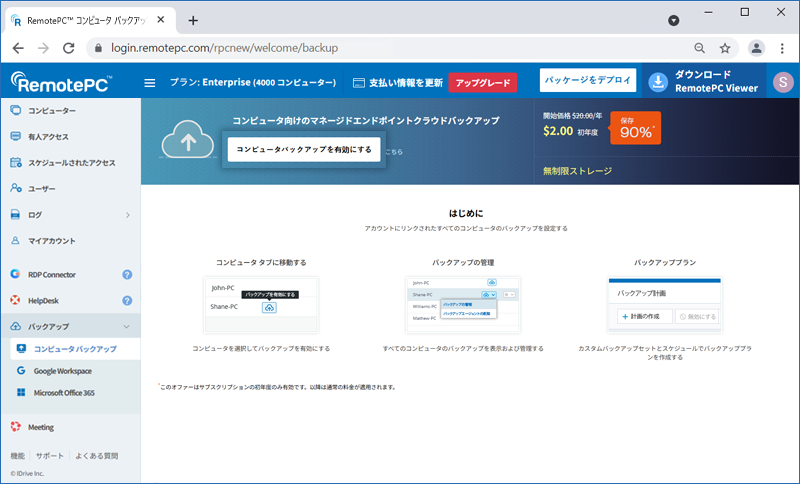Reload the page
Image resolution: width=800 pixels, height=484 pixels.
(68, 48)
